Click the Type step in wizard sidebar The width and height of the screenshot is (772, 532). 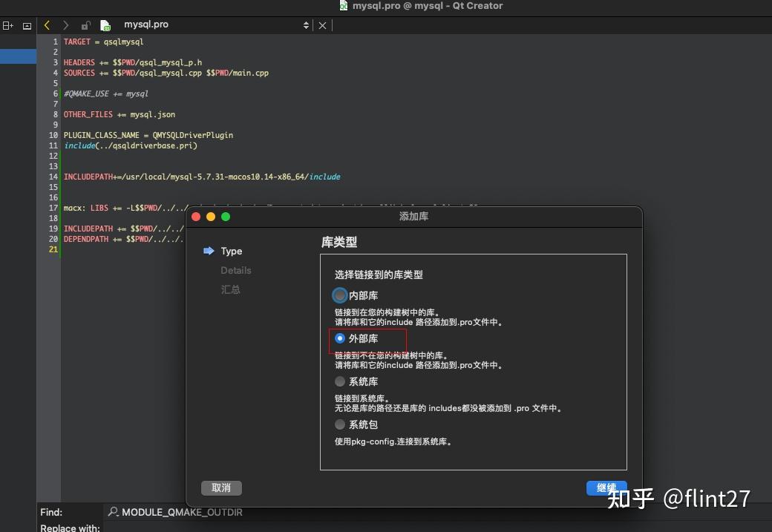pos(232,251)
